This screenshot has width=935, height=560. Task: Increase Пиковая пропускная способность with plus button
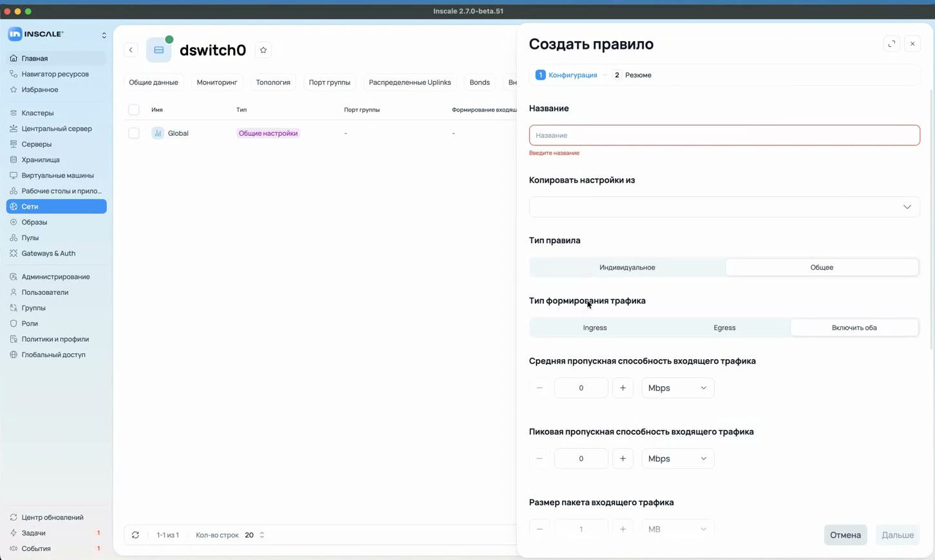(623, 459)
